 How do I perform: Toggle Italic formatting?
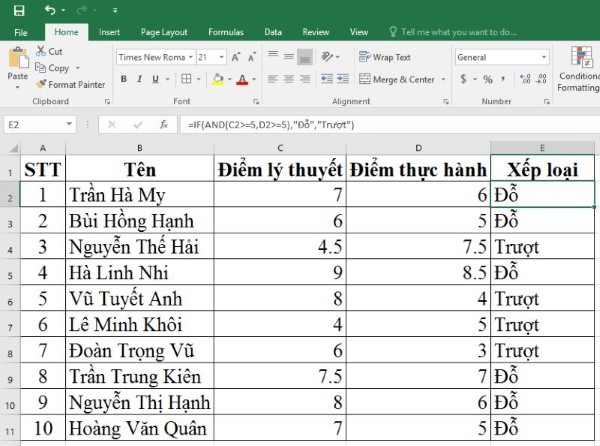(x=139, y=79)
